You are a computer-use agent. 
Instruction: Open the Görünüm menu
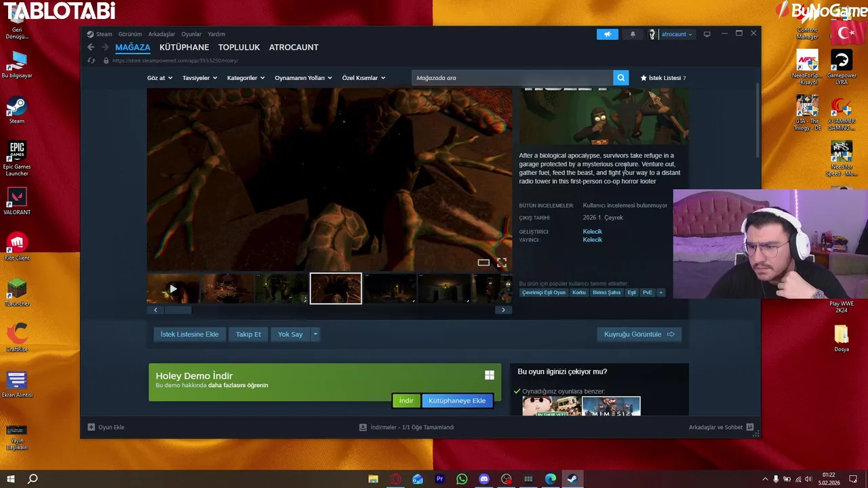tap(130, 34)
